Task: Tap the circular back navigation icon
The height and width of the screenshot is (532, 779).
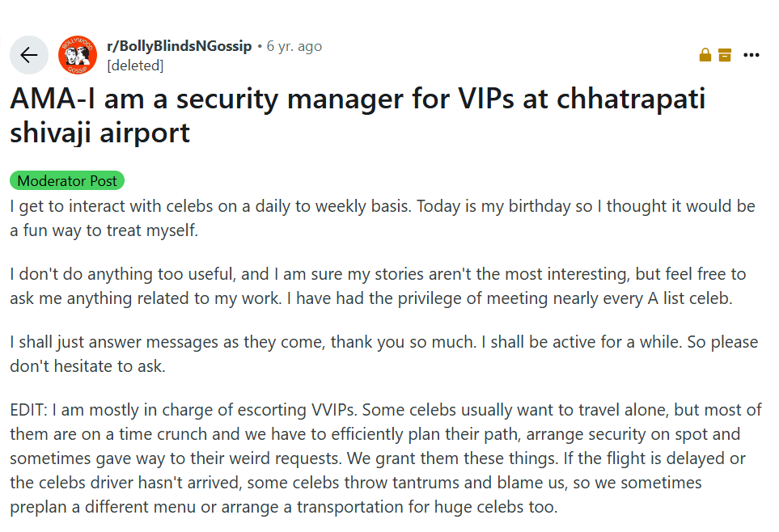Action: tap(28, 54)
